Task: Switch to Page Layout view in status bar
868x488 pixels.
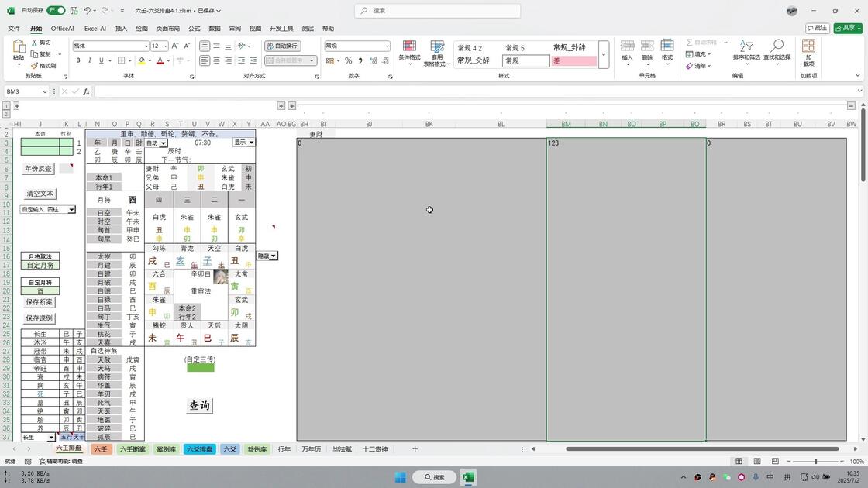Action: click(756, 461)
